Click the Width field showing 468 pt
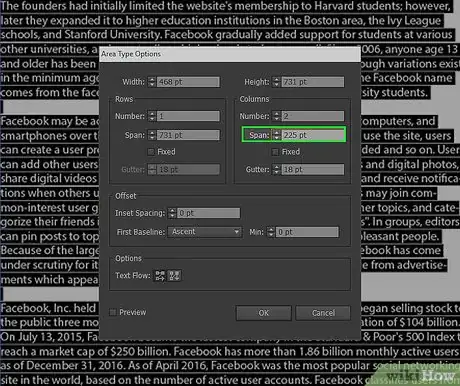 click(x=188, y=82)
